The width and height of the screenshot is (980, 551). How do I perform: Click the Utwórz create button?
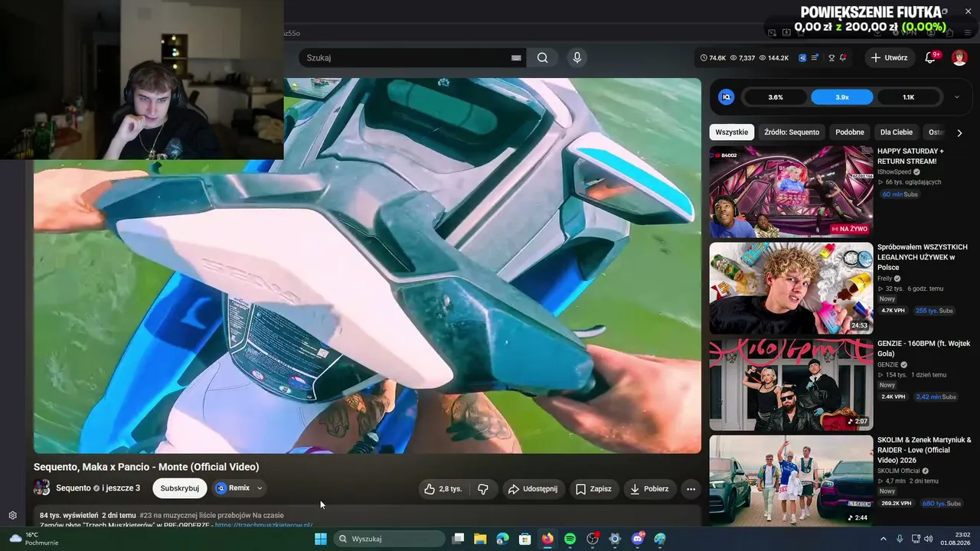pos(889,57)
